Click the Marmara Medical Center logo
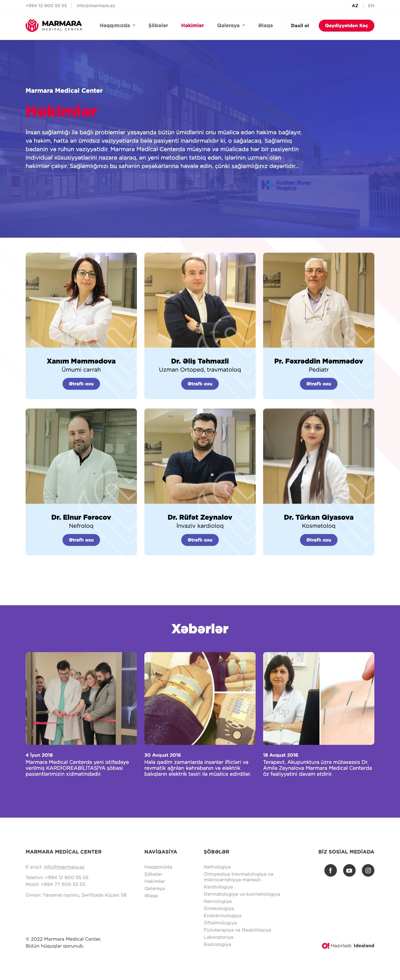Viewport: 400px width, 980px height. pyautogui.click(x=54, y=26)
